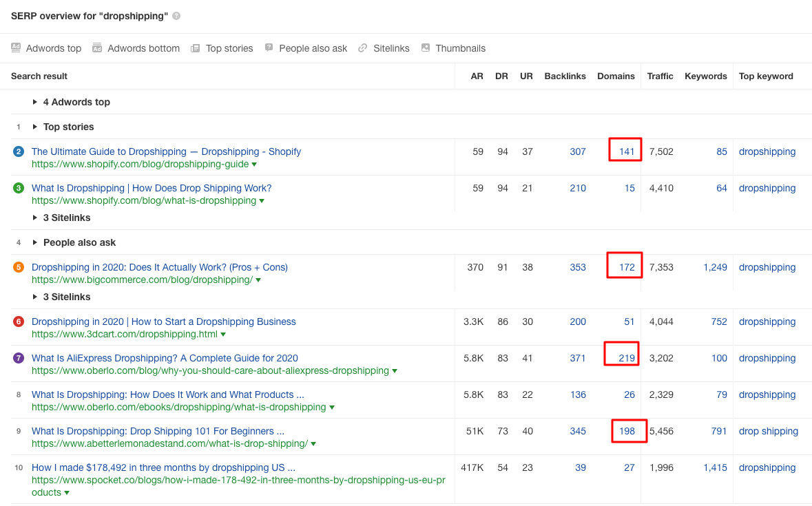This screenshot has height=506, width=812.
Task: Click the orange position 5 badge
Action: pyautogui.click(x=19, y=267)
